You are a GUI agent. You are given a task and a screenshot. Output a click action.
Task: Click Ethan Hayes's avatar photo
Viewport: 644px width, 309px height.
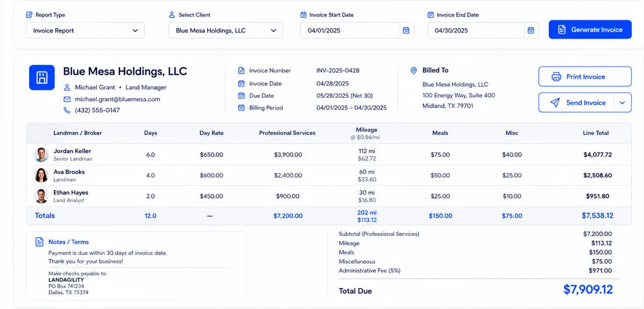pos(41,196)
